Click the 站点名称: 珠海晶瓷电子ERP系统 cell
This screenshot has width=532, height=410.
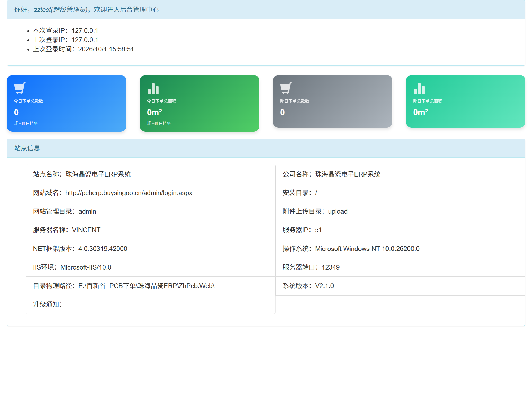coord(150,174)
